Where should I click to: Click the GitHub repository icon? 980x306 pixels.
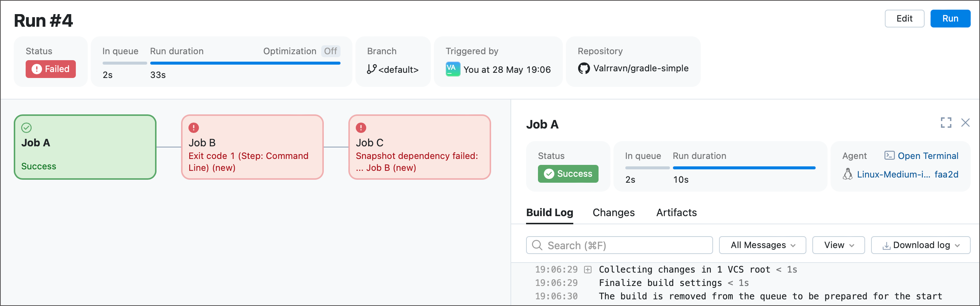pos(584,68)
